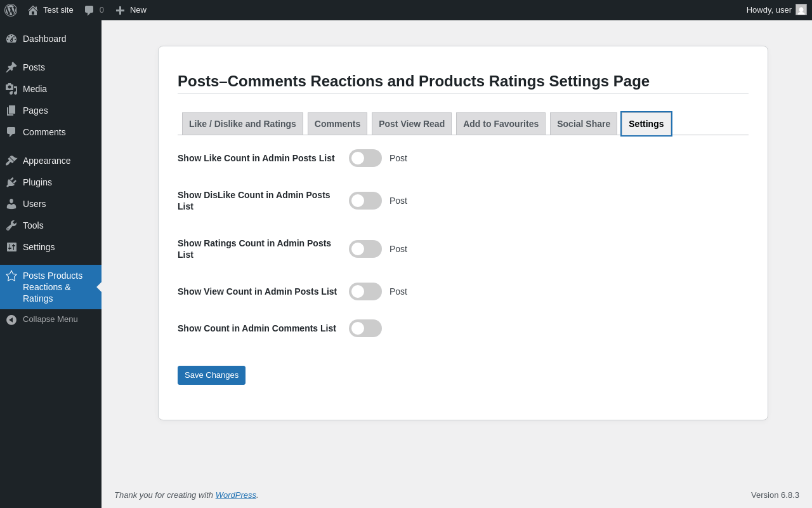Click the Tools wrench icon
Screen dimensions: 812x508
(11, 225)
